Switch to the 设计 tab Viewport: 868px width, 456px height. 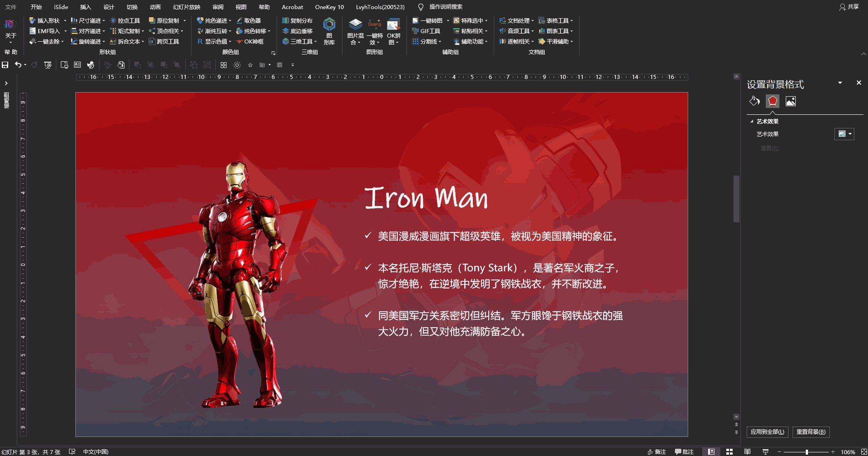109,7
